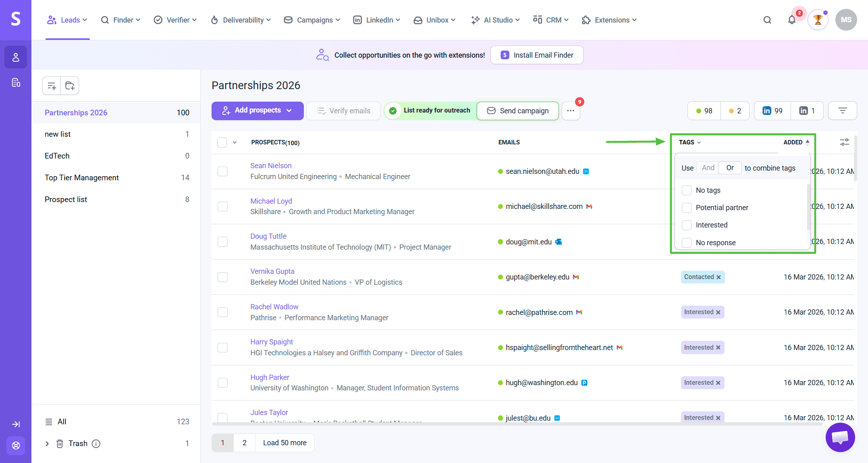The image size is (868, 463).
Task: Expand the left sidebar arrow icon
Action: click(x=16, y=424)
